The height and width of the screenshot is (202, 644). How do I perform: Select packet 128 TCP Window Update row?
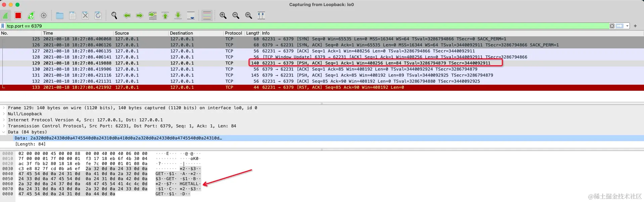pyautogui.click(x=322, y=57)
